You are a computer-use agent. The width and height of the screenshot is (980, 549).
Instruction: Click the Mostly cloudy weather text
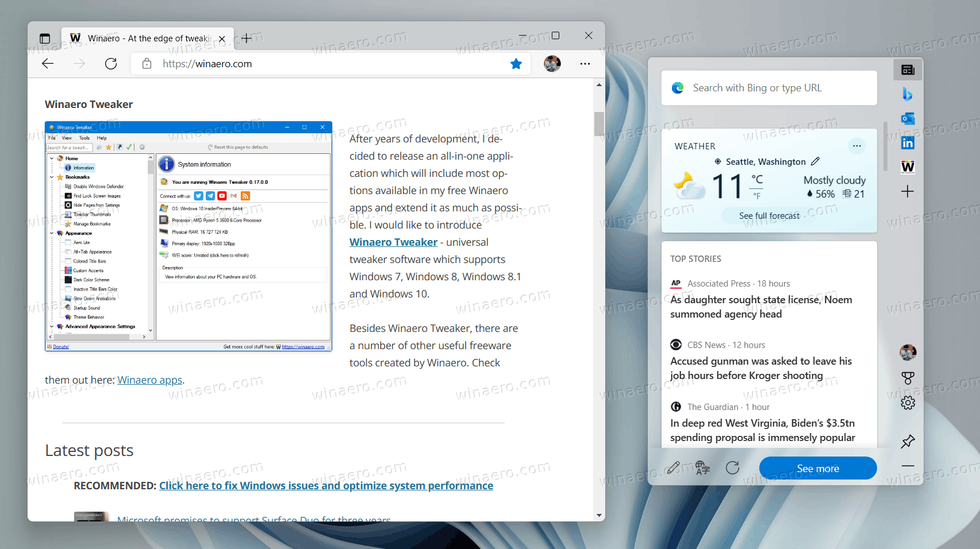[x=835, y=180]
